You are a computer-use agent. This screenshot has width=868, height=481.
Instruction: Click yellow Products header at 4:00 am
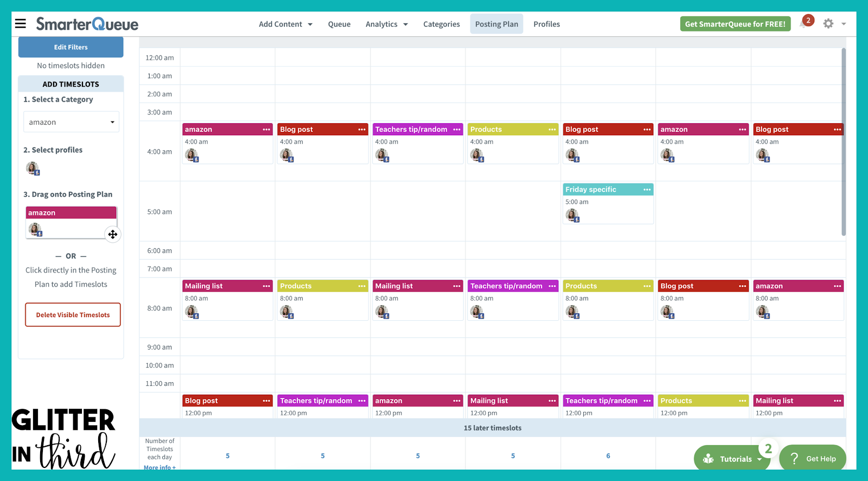coord(513,129)
